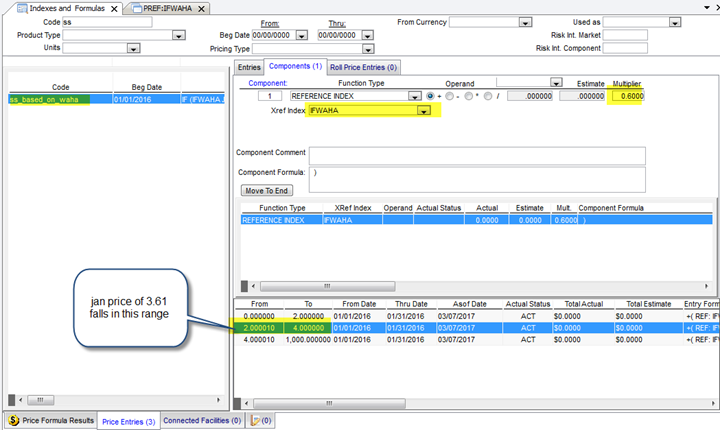Click the Price Formula Results dollar icon
Viewport: 720px width, 430px height.
tap(14, 421)
